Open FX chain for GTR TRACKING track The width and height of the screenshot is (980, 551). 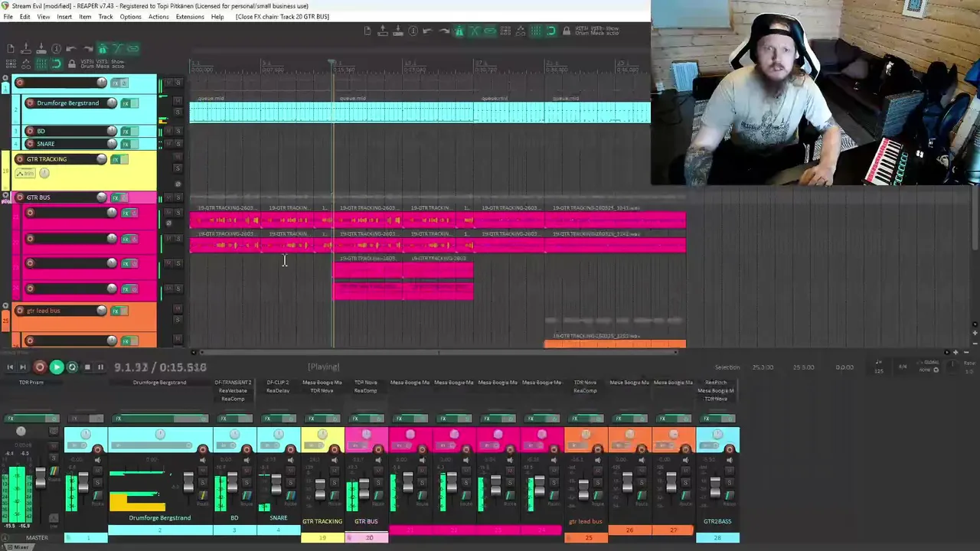point(116,159)
